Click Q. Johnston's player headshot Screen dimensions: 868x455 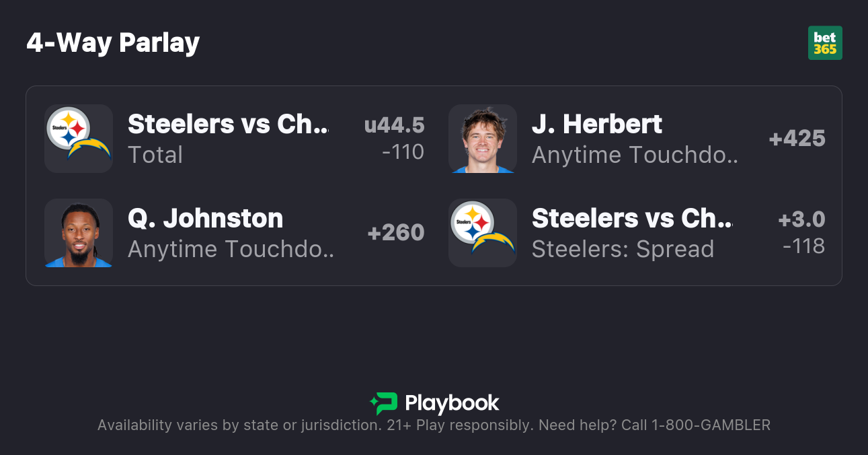pyautogui.click(x=79, y=233)
